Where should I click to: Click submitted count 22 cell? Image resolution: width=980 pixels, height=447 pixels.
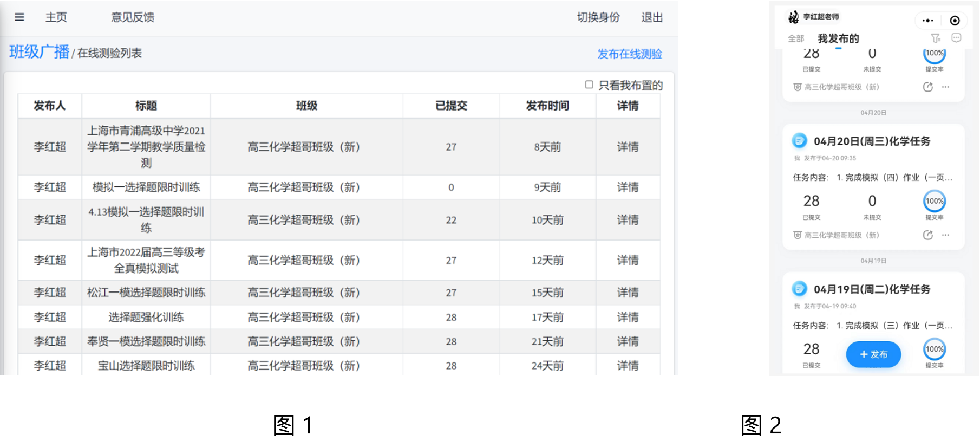pos(451,220)
